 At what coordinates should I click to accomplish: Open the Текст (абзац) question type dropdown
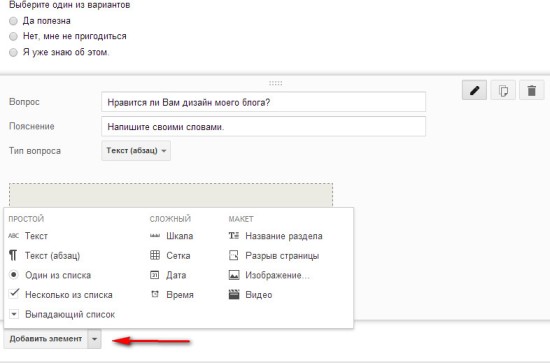(x=136, y=151)
